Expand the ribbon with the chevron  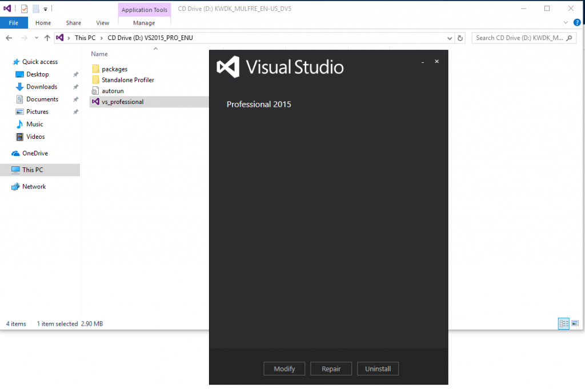point(566,22)
